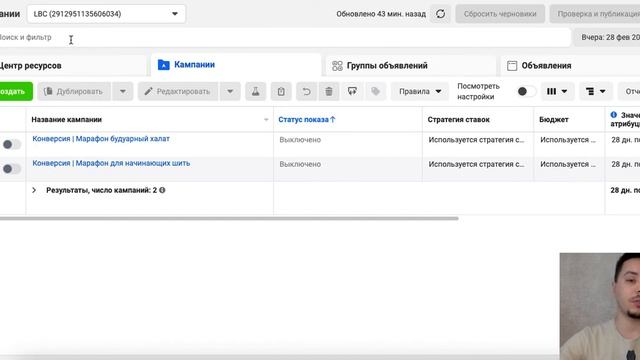640x360 pixels.
Task: Click the Дублировать button
Action: 74,91
